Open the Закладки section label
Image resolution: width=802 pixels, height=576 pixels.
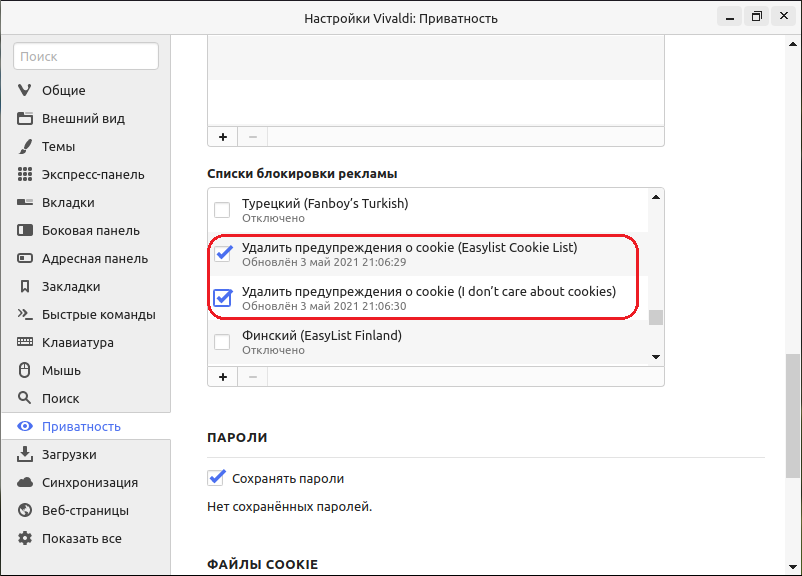[x=71, y=287]
